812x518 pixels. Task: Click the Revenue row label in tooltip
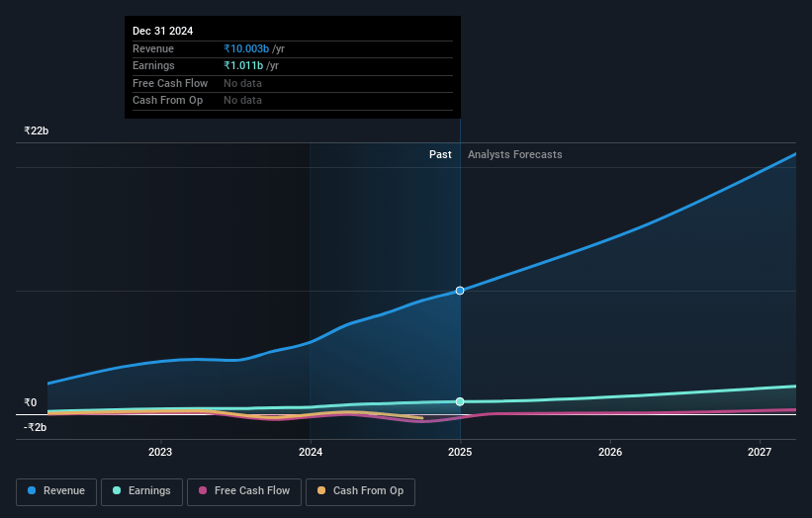click(153, 48)
